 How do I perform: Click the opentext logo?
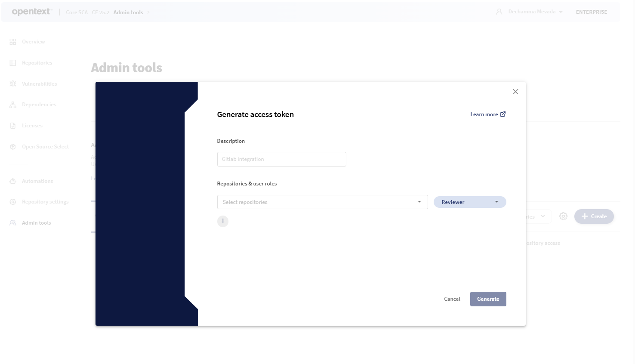tap(32, 12)
